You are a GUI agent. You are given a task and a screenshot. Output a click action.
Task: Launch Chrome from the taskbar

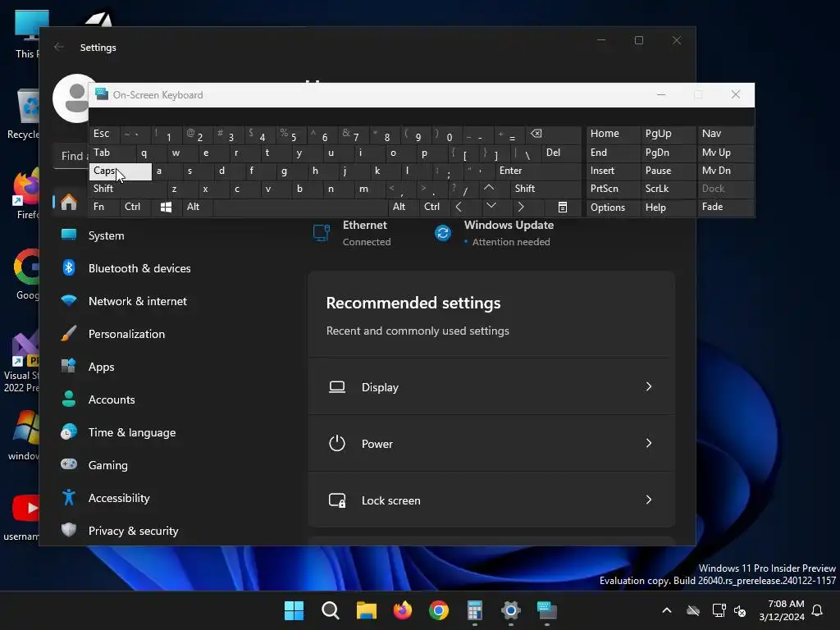click(x=439, y=610)
